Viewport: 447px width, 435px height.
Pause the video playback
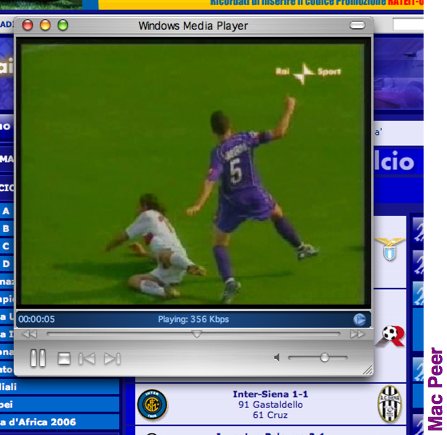pos(38,358)
